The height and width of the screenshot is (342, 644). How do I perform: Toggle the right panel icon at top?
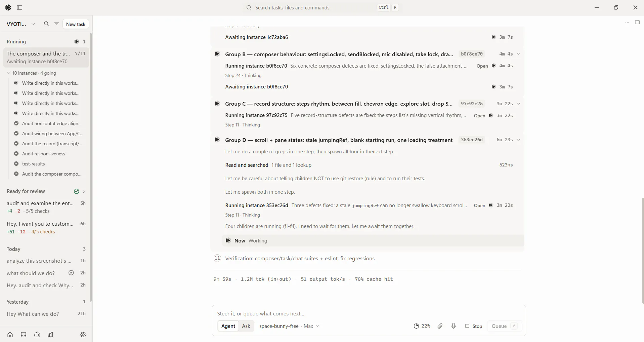(637, 22)
